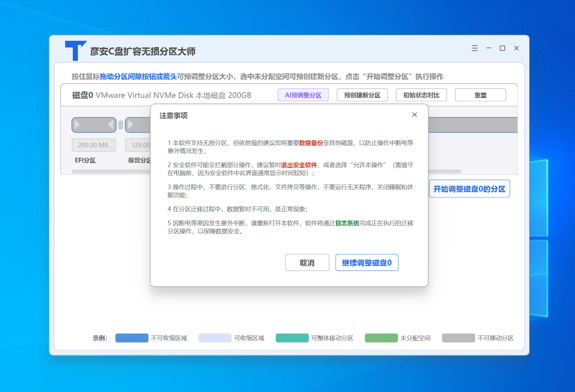Click the 128.00 reserved partition size field

tap(138, 145)
